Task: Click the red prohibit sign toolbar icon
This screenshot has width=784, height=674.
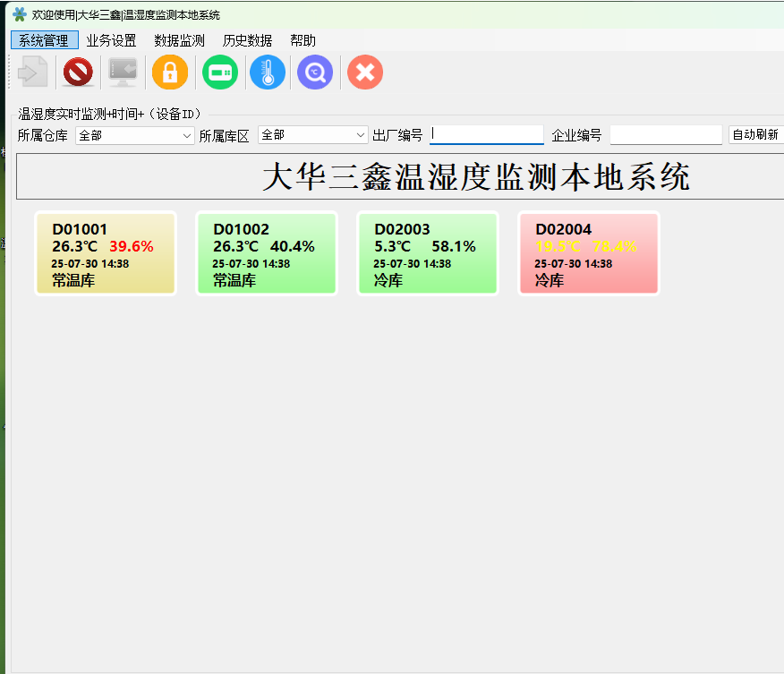Action: pos(79,72)
